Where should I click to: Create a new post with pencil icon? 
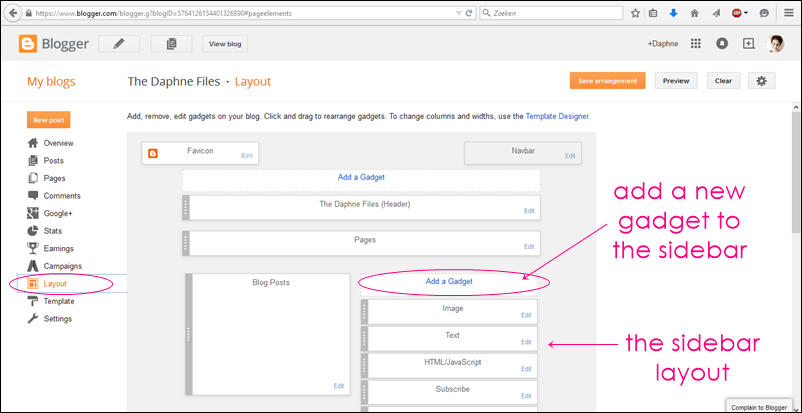coord(119,44)
